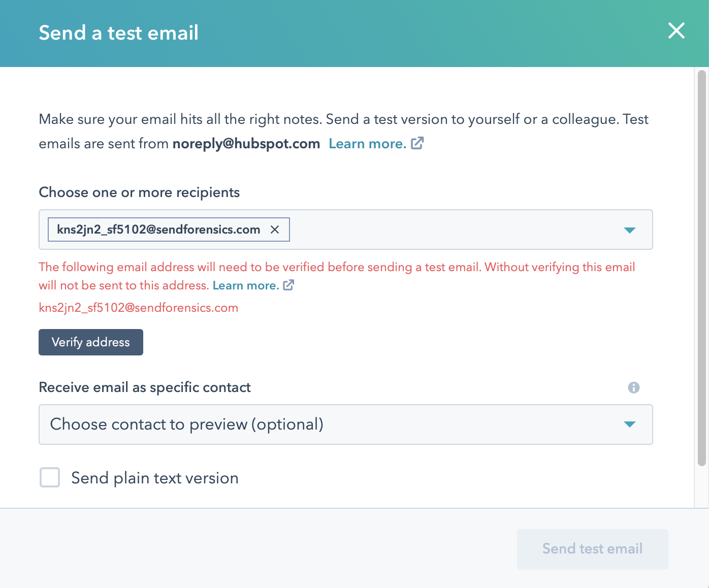Viewport: 709px width, 588px height.
Task: Click the Send plain text version label
Action: click(x=155, y=478)
